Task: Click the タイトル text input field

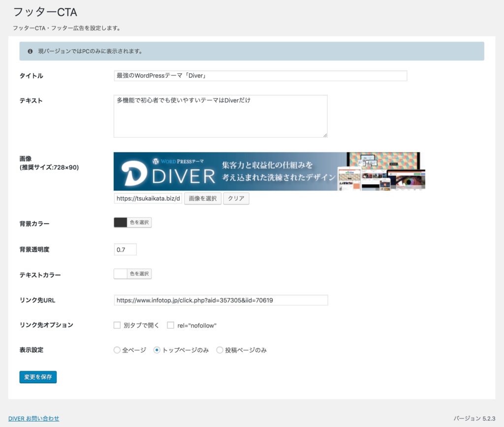Action: 260,76
